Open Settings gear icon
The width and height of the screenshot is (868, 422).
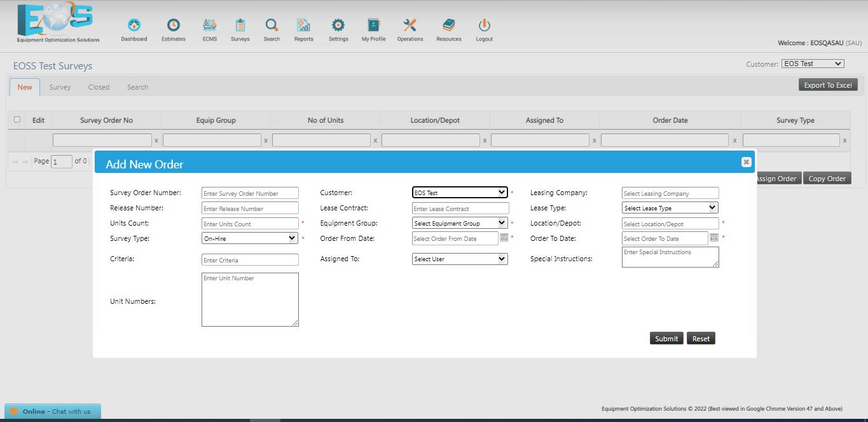[x=338, y=25]
